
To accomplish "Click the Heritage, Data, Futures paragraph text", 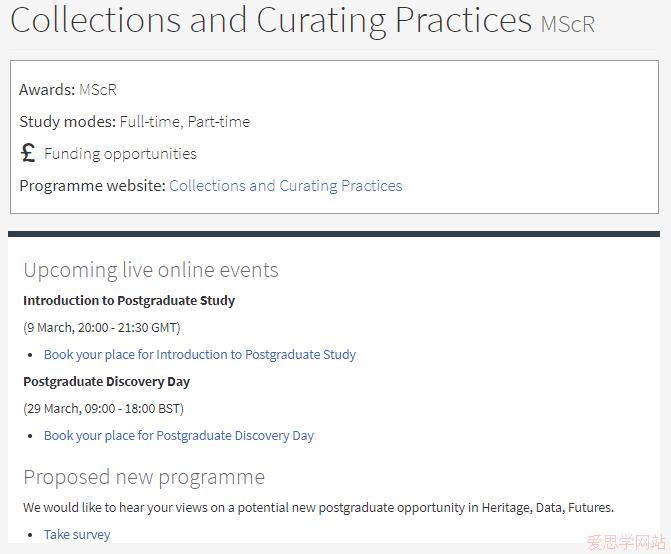I will (x=318, y=507).
